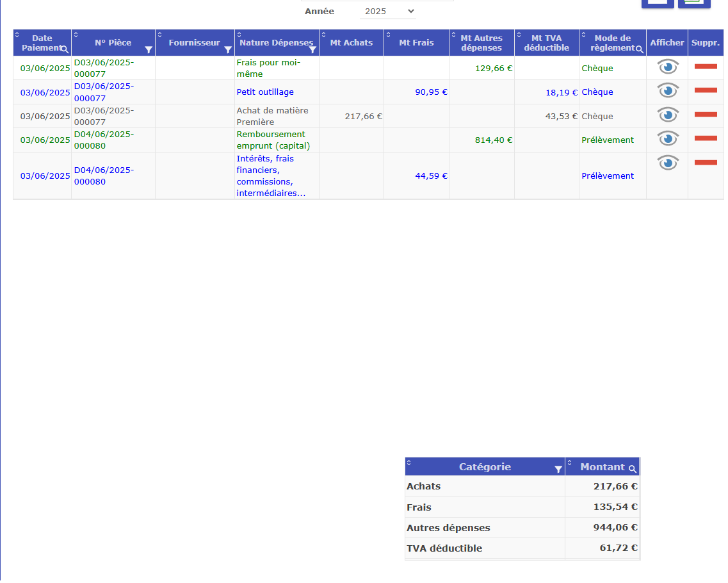Viewport: 728px width, 583px height.
Task: Delete the 'Frais pour moi-même' expense row
Action: tap(705, 67)
